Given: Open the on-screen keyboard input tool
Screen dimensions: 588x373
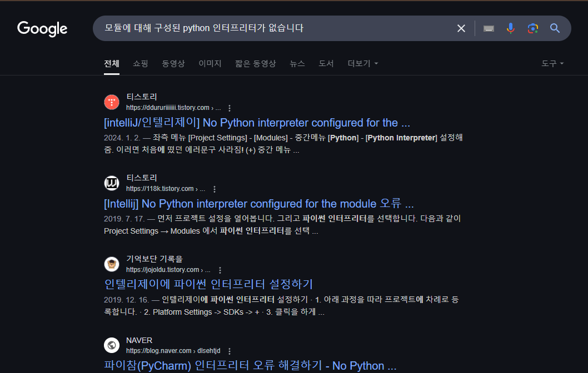Looking at the screenshot, I should coord(489,28).
